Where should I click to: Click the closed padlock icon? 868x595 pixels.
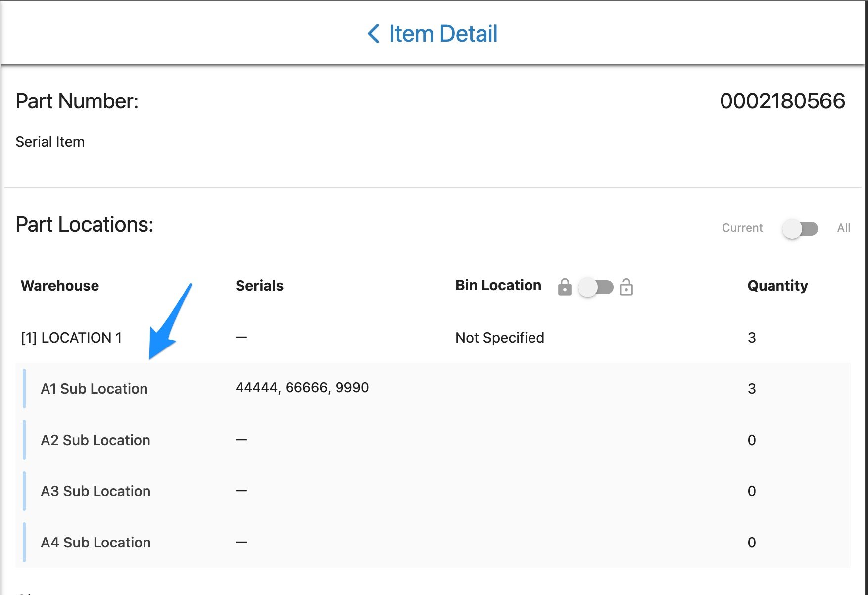coord(565,287)
